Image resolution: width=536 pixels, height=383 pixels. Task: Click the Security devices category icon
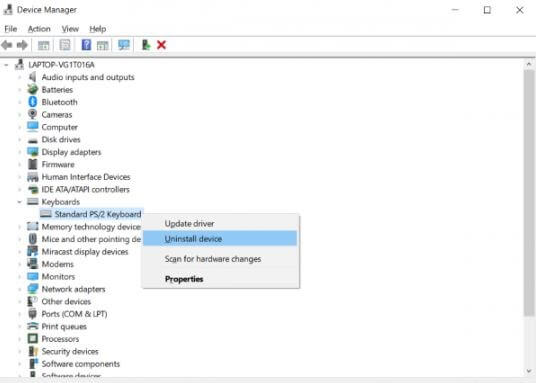[32, 351]
